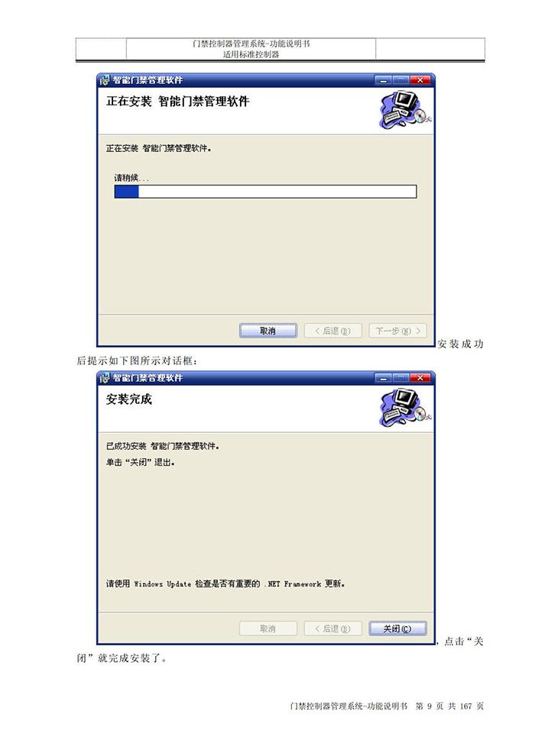This screenshot has width=535, height=756.
Task: Click the computer and CD graphic in the installing dialog
Action: [x=405, y=111]
